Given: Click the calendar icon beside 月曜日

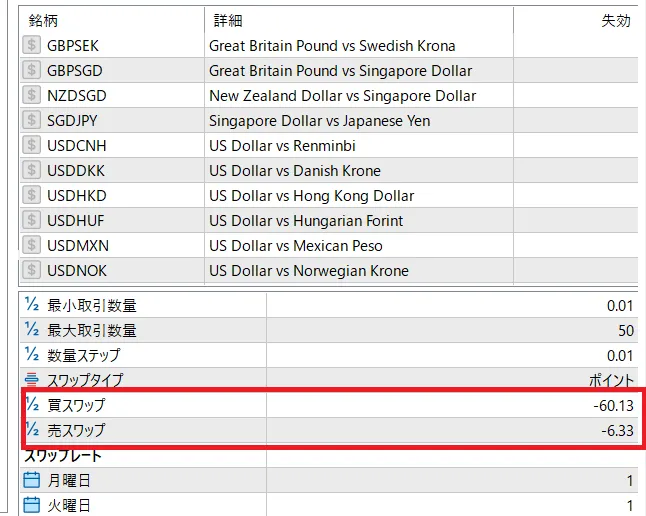Looking at the screenshot, I should click(x=32, y=481).
